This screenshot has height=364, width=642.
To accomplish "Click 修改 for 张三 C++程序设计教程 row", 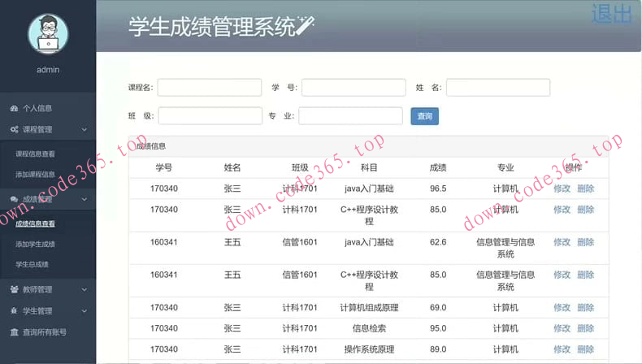I will point(562,210).
